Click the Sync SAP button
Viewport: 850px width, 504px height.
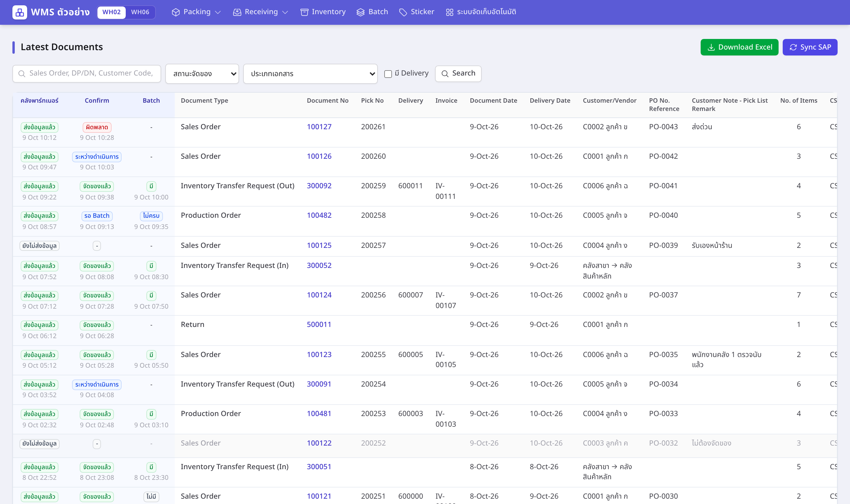point(810,47)
